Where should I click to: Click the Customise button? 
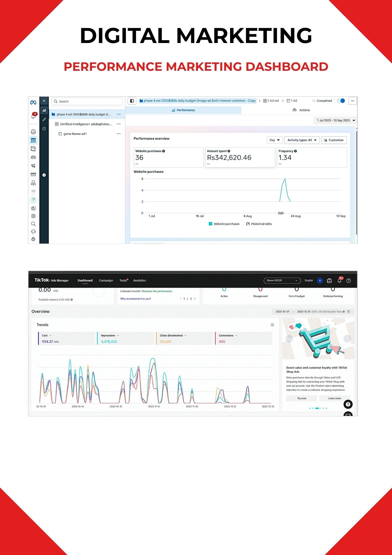click(x=334, y=140)
